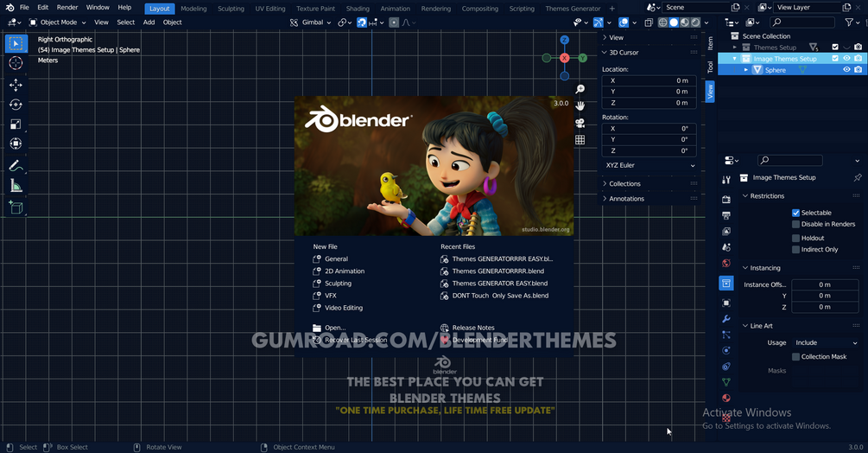Select the Move tool
This screenshot has height=453, width=868.
click(x=16, y=84)
